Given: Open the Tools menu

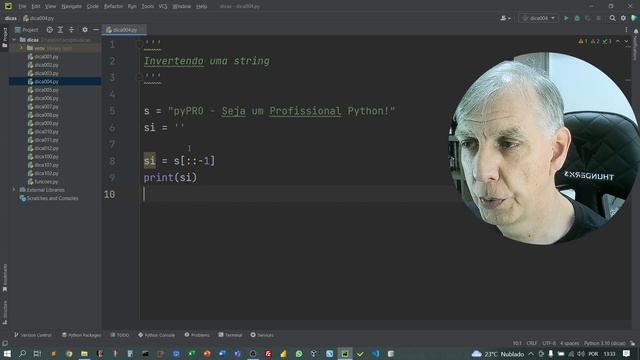Looking at the screenshot, I should 148,7.
